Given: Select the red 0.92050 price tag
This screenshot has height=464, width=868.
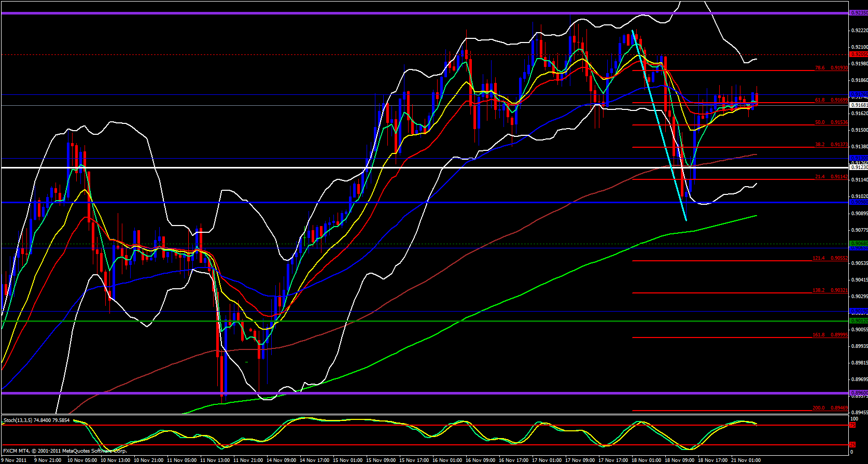Looking at the screenshot, I should [x=858, y=54].
